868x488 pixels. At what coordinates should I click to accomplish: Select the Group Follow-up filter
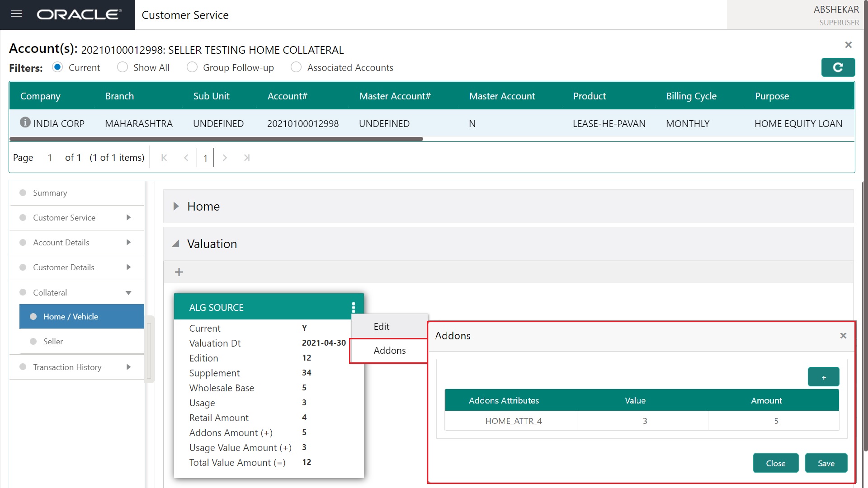click(192, 67)
